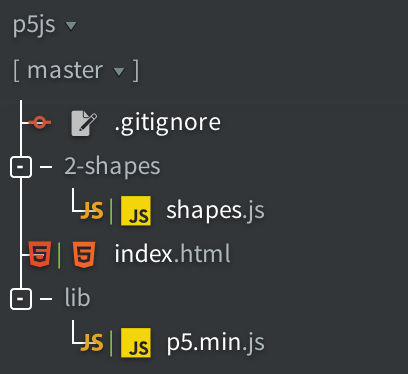Click the red HTML5 shield on tree line

(x=40, y=254)
